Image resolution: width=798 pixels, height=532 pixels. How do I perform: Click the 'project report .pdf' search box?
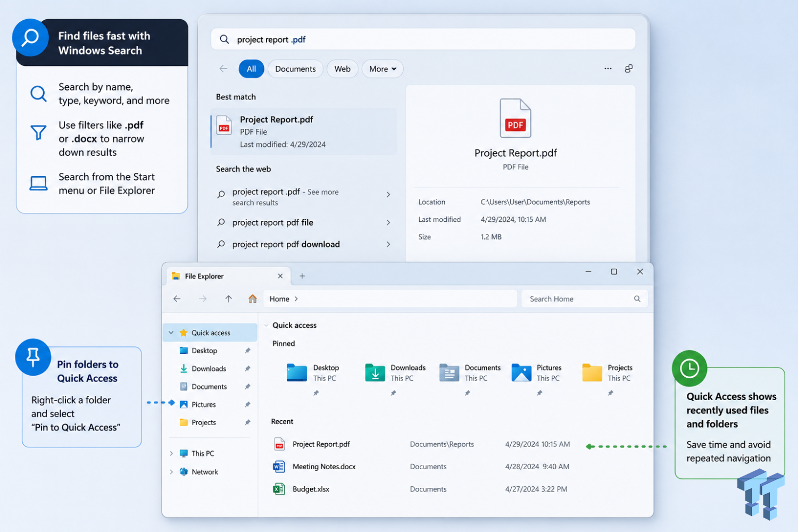point(423,39)
